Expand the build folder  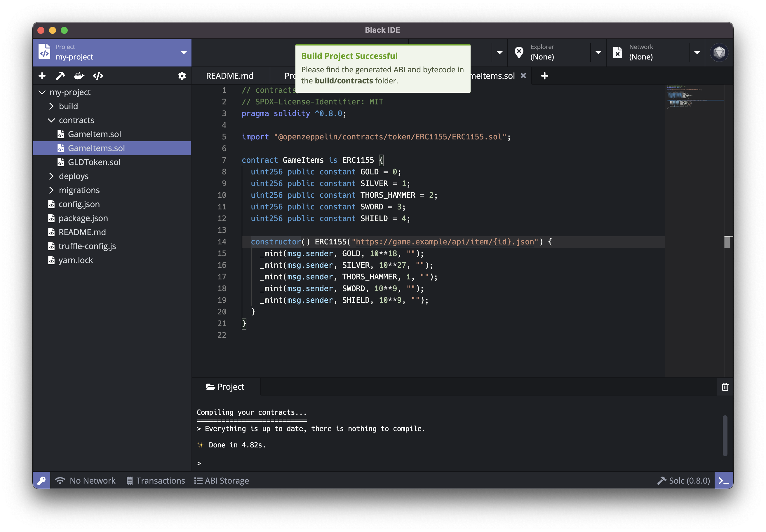click(51, 106)
